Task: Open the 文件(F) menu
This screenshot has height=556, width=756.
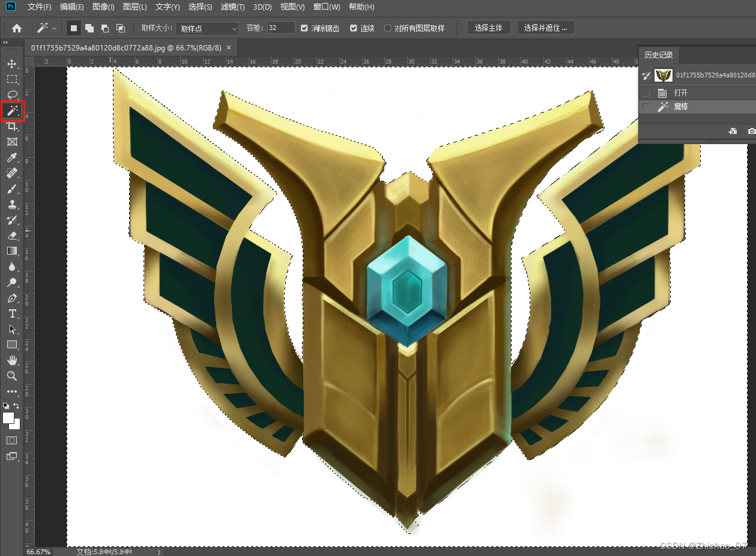Action: click(x=40, y=7)
